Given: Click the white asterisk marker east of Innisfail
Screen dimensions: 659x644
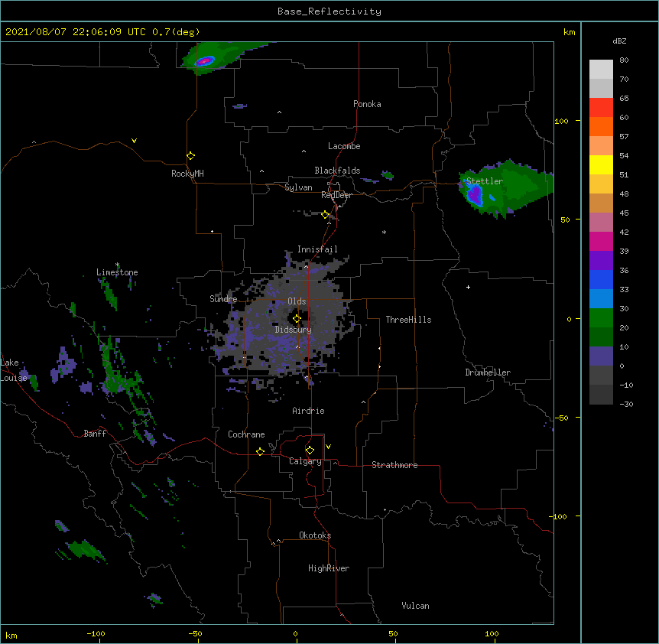Looking at the screenshot, I should coord(384,232).
